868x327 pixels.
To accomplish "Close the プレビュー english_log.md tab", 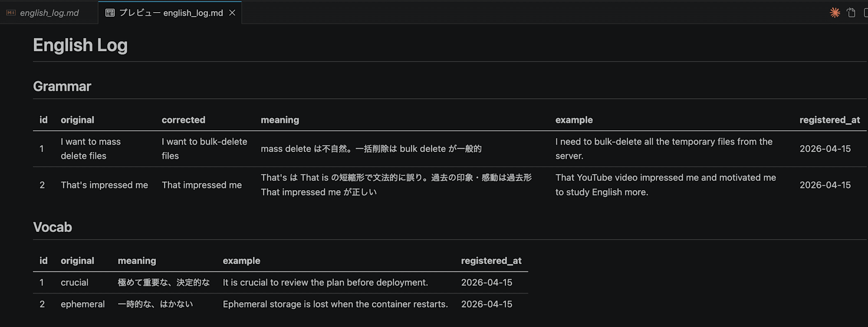I will (x=232, y=13).
